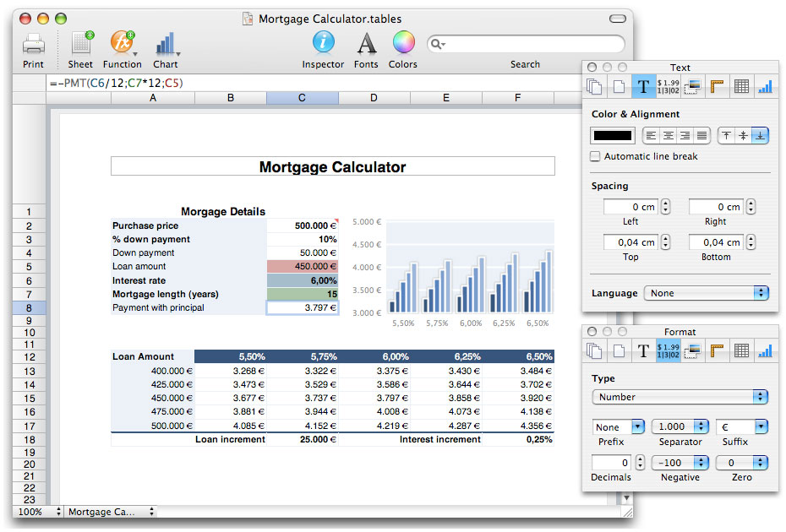Open the Separator dropdown showing 1.000
Viewport: 786px width, 532px height.
[x=680, y=426]
